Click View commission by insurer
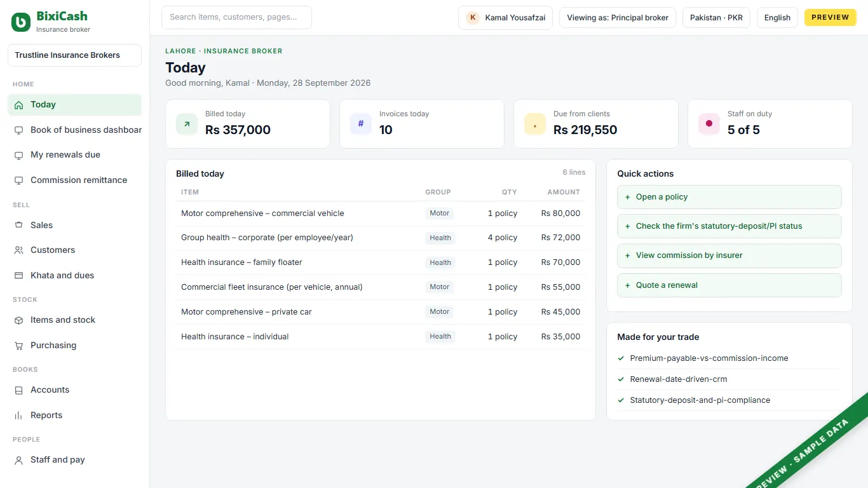 coord(729,255)
